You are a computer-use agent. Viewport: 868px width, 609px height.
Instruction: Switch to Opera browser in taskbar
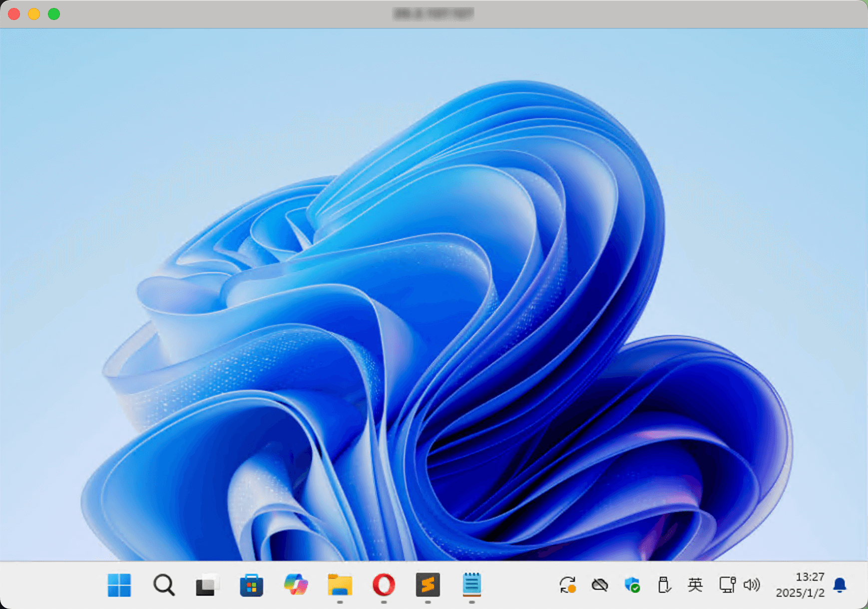[384, 585]
